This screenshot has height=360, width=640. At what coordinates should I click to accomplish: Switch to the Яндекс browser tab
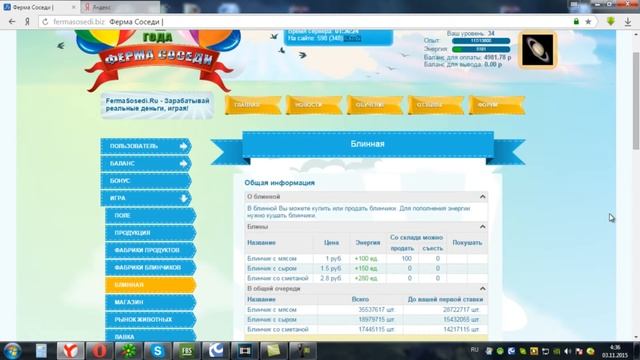pos(120,7)
